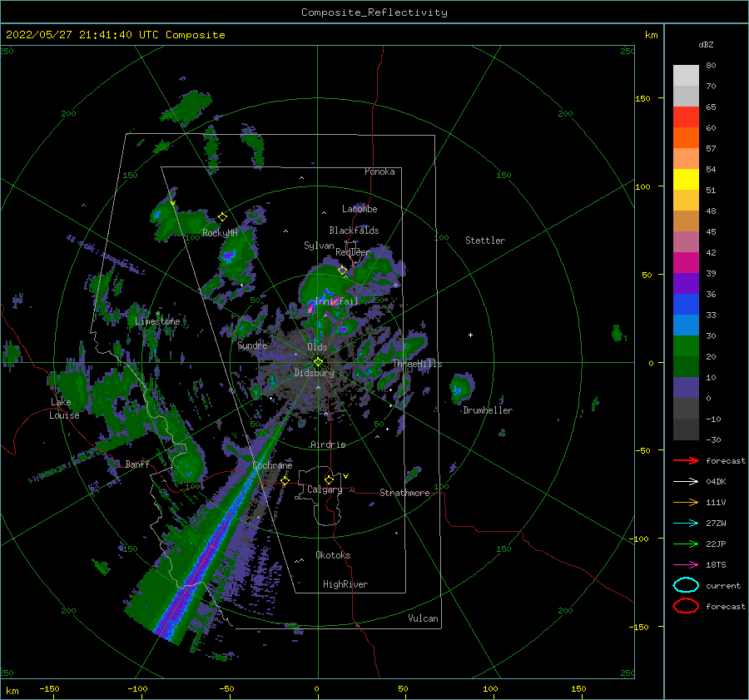Select the Cochrane label
Viewport: 749px width, 700px height.
272,465
